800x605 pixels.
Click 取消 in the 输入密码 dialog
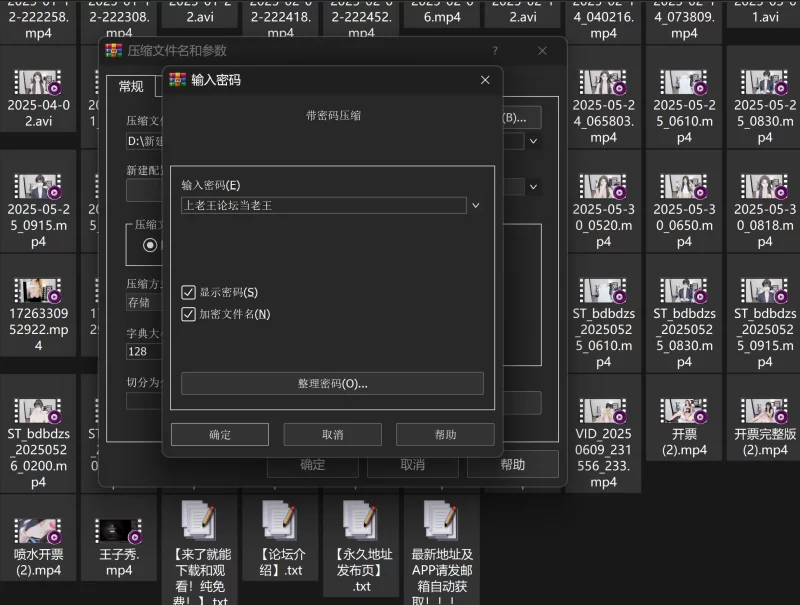click(x=332, y=434)
